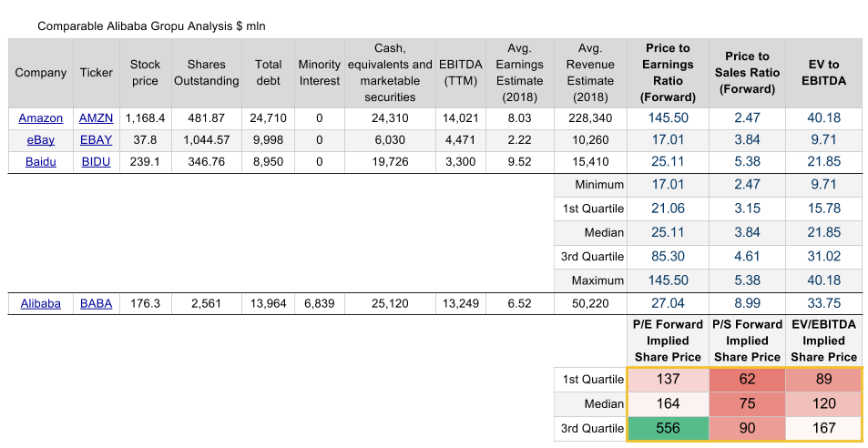
Task: Select the dark red 62 implied price cell
Action: pyautogui.click(x=746, y=380)
